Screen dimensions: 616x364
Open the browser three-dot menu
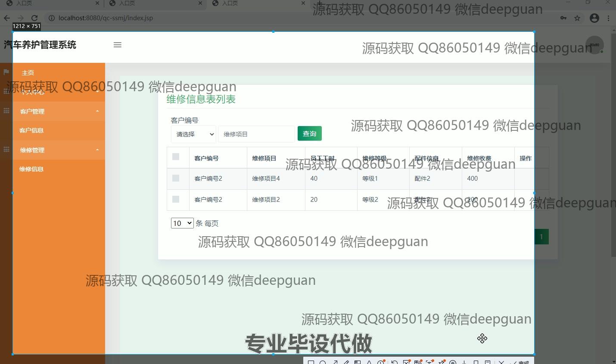[x=608, y=18]
